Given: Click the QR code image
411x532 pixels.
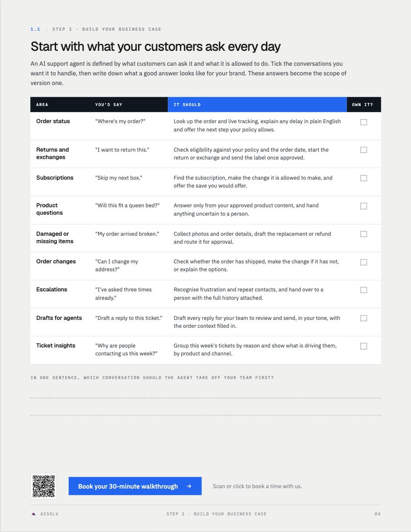Looking at the screenshot, I should tap(44, 486).
